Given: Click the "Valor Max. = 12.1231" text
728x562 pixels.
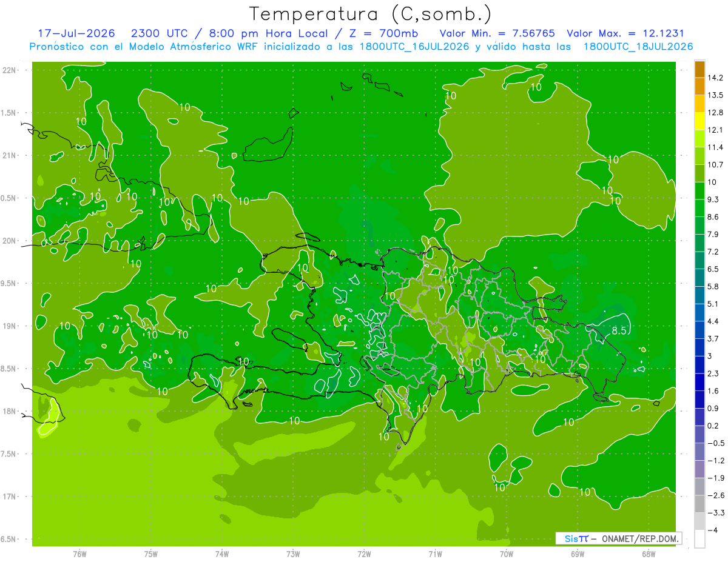Looking at the screenshot, I should pyautogui.click(x=625, y=33).
